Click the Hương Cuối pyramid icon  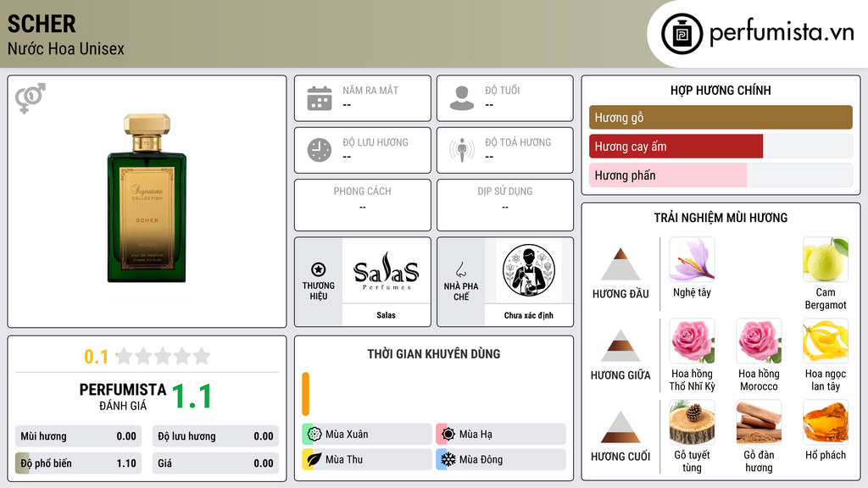(x=620, y=427)
